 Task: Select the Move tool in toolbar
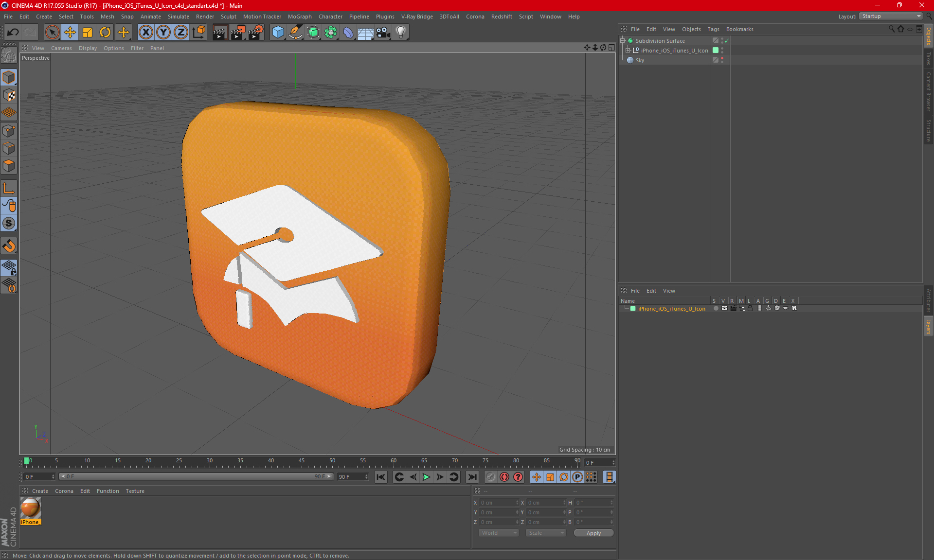coord(70,33)
